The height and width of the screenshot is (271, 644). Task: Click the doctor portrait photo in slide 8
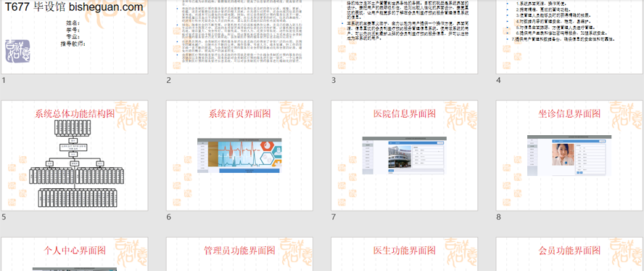click(563, 155)
